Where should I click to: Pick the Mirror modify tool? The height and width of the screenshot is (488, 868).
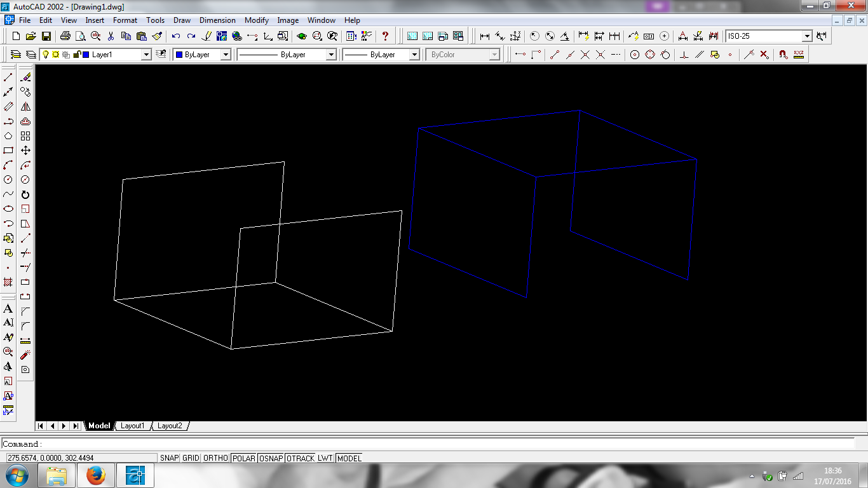25,107
